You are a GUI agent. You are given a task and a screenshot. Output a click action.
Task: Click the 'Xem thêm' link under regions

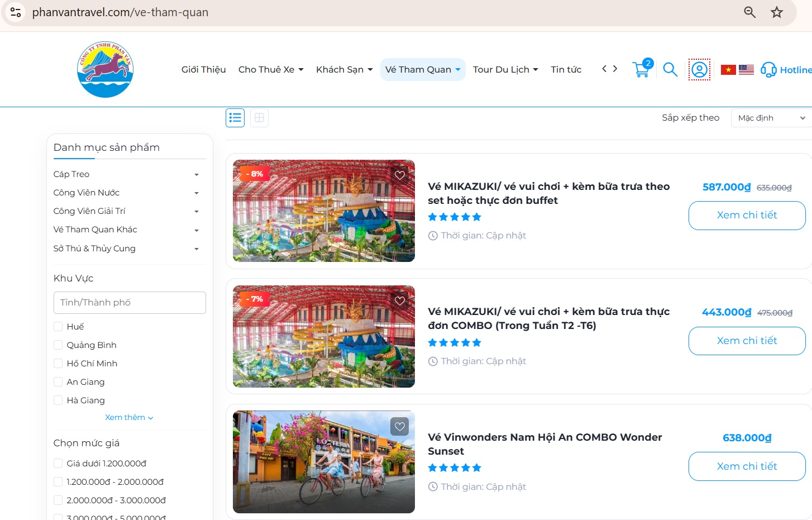129,418
